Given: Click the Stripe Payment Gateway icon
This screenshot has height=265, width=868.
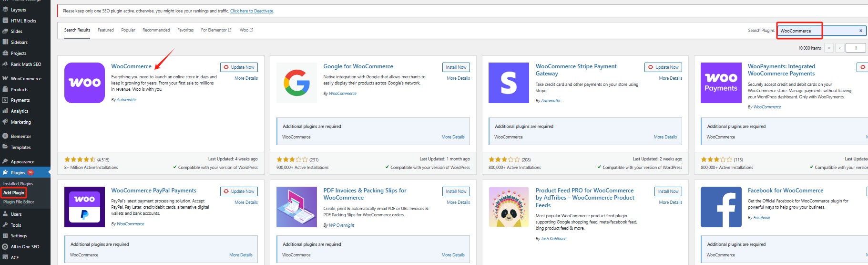Looking at the screenshot, I should (509, 83).
